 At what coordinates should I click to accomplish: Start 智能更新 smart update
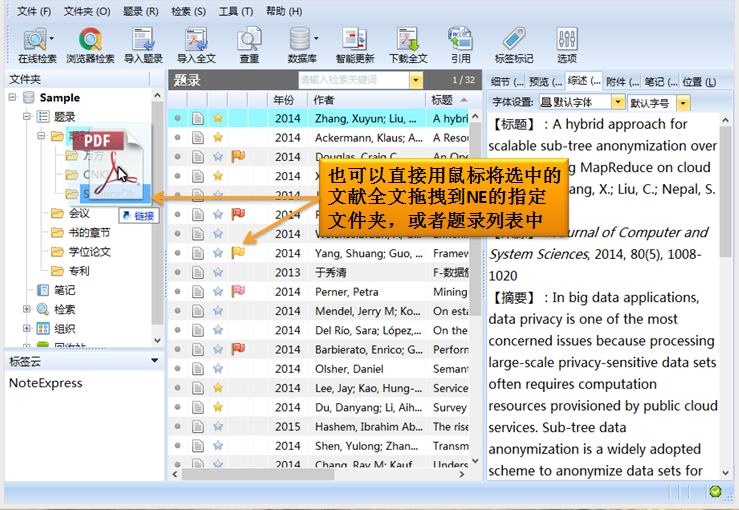[355, 45]
